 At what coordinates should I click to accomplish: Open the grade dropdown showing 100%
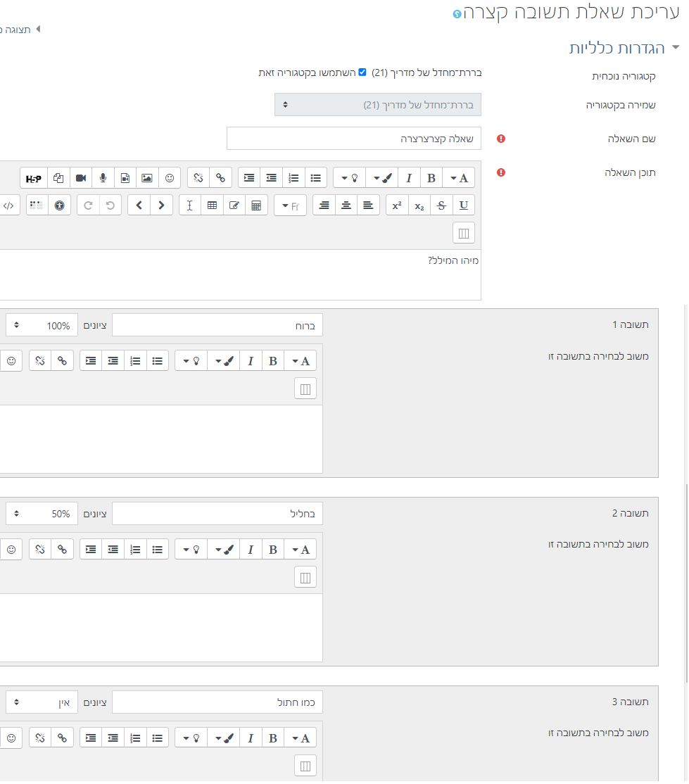tap(42, 326)
